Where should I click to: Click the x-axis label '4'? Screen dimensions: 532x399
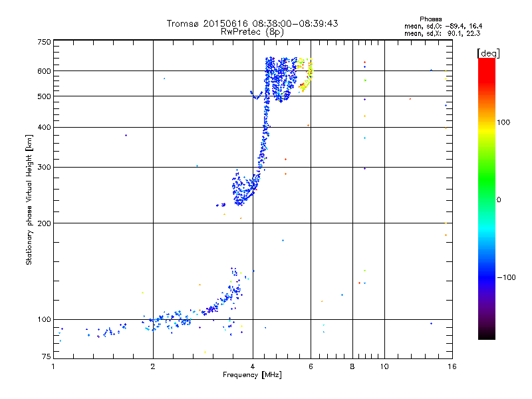coord(253,367)
